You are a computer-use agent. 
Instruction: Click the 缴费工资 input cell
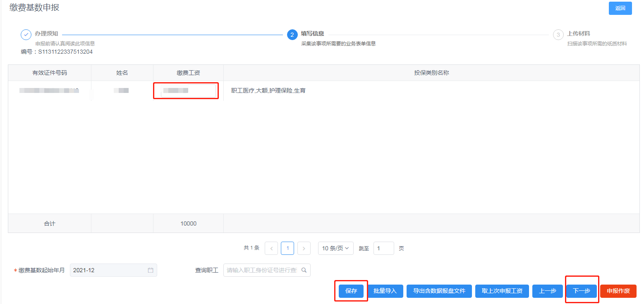click(188, 91)
